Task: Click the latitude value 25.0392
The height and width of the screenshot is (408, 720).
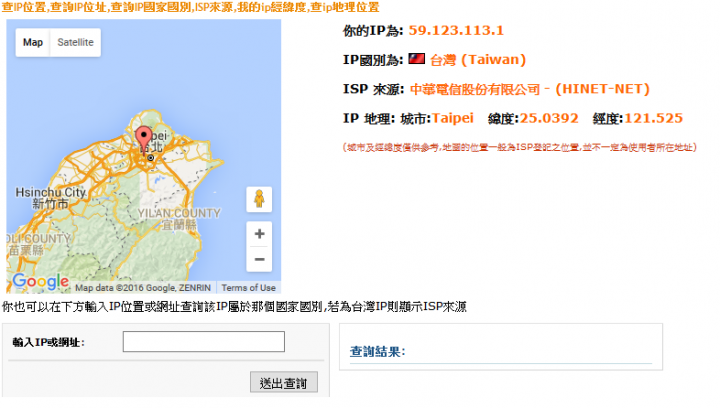Action: click(549, 118)
